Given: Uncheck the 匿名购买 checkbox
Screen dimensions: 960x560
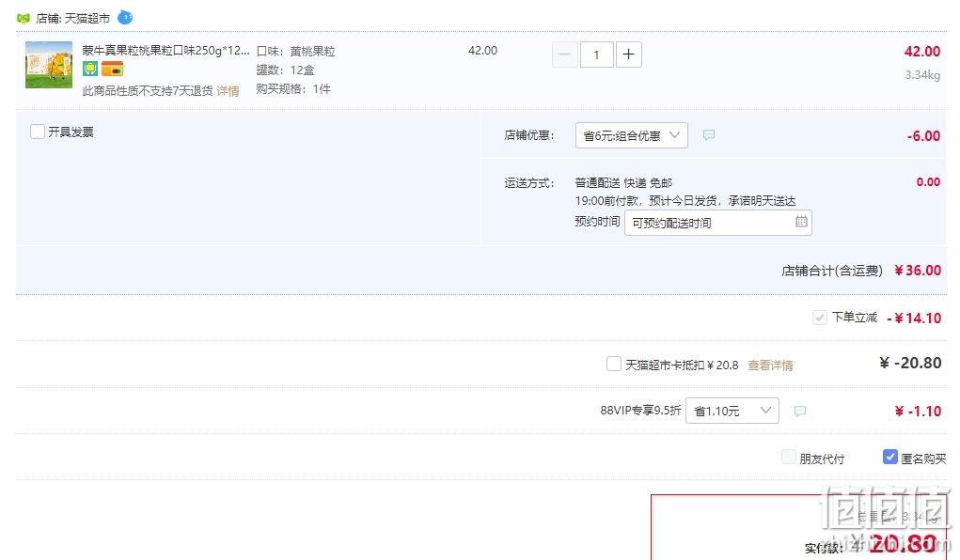Looking at the screenshot, I should pos(890,458).
